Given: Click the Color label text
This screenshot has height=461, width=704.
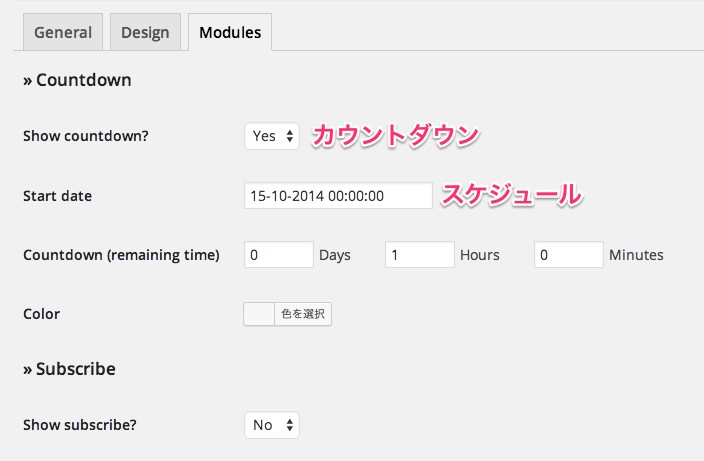Looking at the screenshot, I should coord(41,314).
